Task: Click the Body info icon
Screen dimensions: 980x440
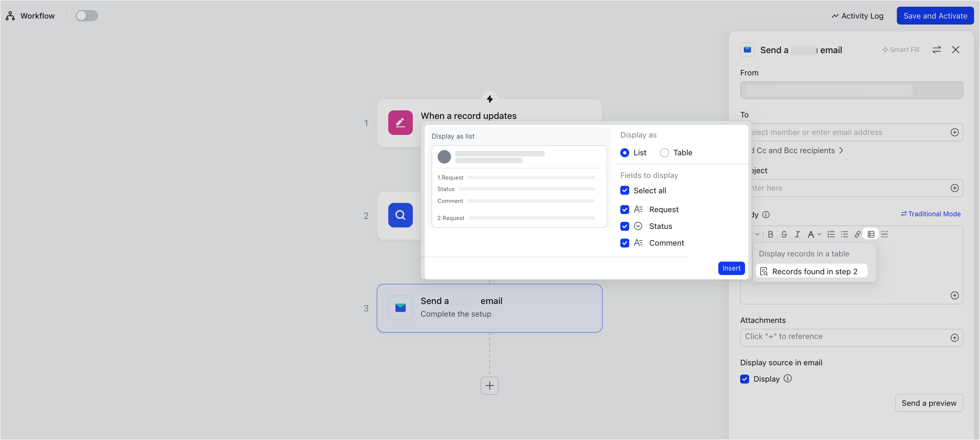Action: (x=766, y=214)
